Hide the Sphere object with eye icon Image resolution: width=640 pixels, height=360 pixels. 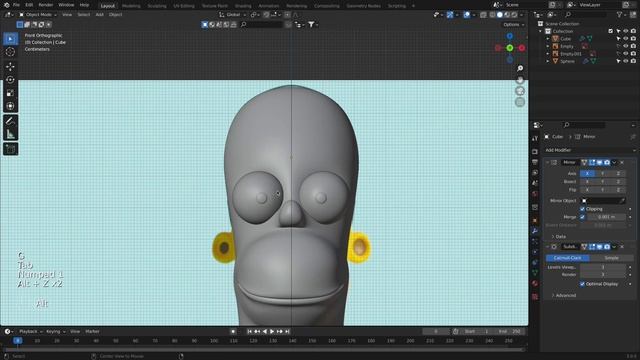[x=626, y=61]
